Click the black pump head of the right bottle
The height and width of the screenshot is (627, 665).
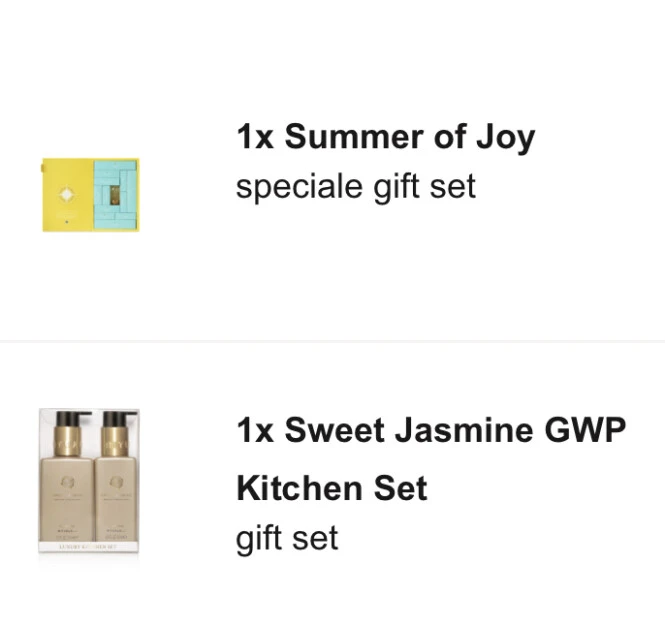pos(119,419)
